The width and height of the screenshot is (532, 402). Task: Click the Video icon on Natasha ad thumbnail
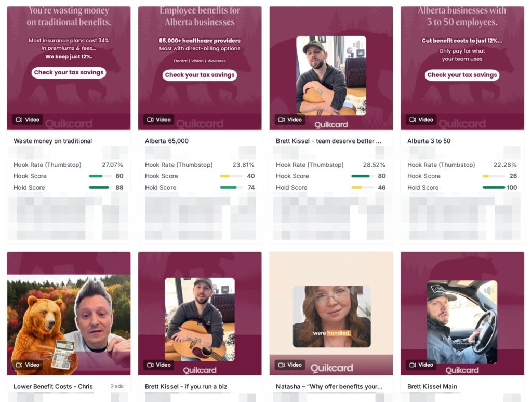pos(282,365)
